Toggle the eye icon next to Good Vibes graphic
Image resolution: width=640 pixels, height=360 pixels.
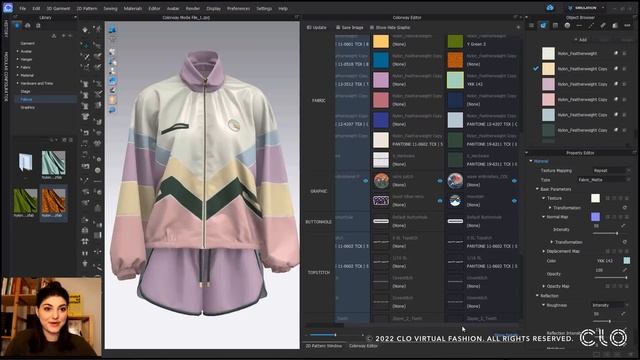click(x=440, y=201)
